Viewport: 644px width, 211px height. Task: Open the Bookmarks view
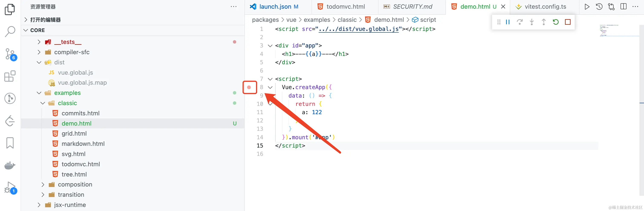point(10,143)
